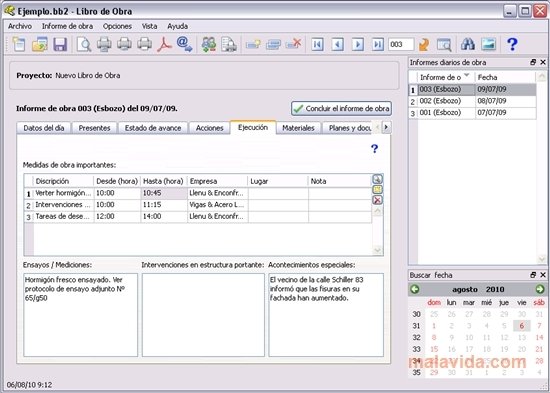Select the Intervenciones row in measures table
The image size is (550, 393).
click(x=198, y=205)
